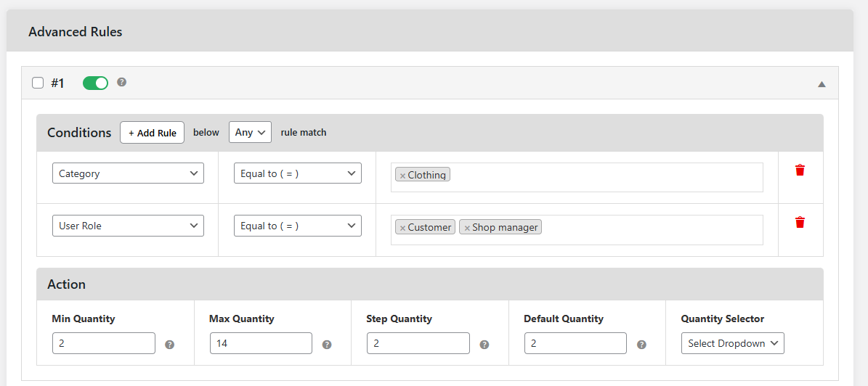Open the User Role condition type dropdown
The image size is (868, 386).
point(128,226)
